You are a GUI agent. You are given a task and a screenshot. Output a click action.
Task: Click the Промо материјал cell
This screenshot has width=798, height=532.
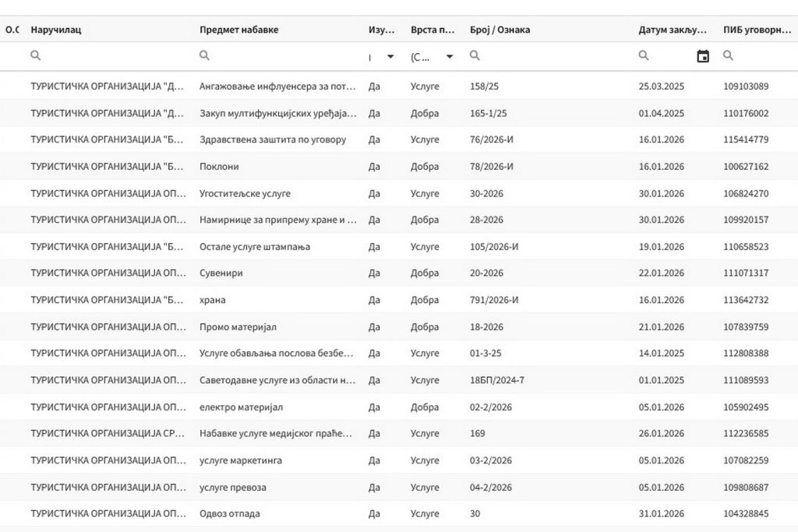click(x=238, y=327)
